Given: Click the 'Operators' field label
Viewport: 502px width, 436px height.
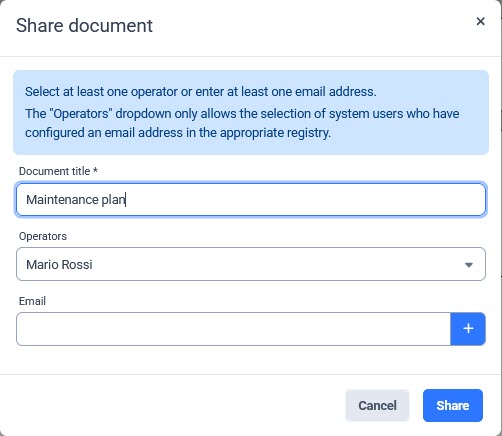Looking at the screenshot, I should (x=43, y=236).
